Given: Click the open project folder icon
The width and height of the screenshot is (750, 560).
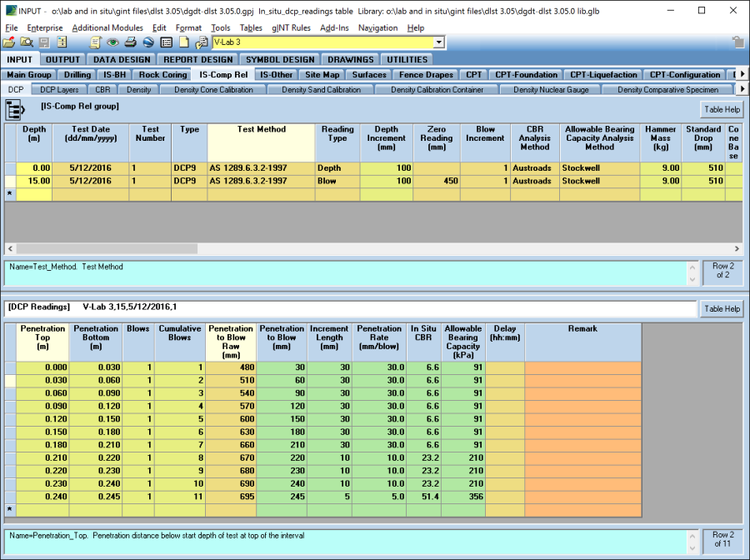Looking at the screenshot, I should (9, 42).
